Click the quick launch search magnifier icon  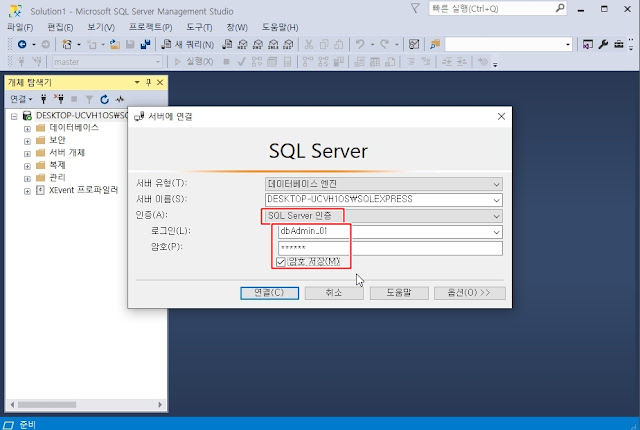(x=560, y=8)
